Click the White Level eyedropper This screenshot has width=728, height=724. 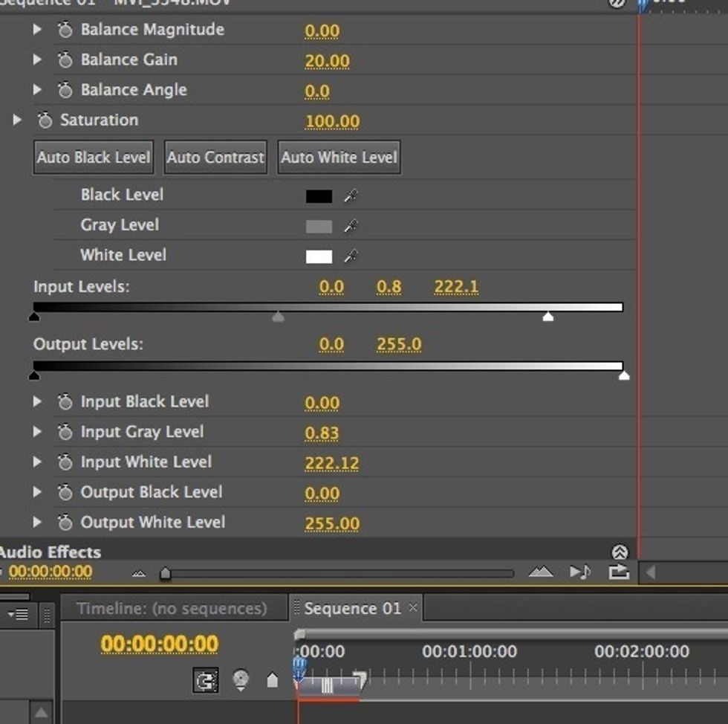pyautogui.click(x=349, y=255)
